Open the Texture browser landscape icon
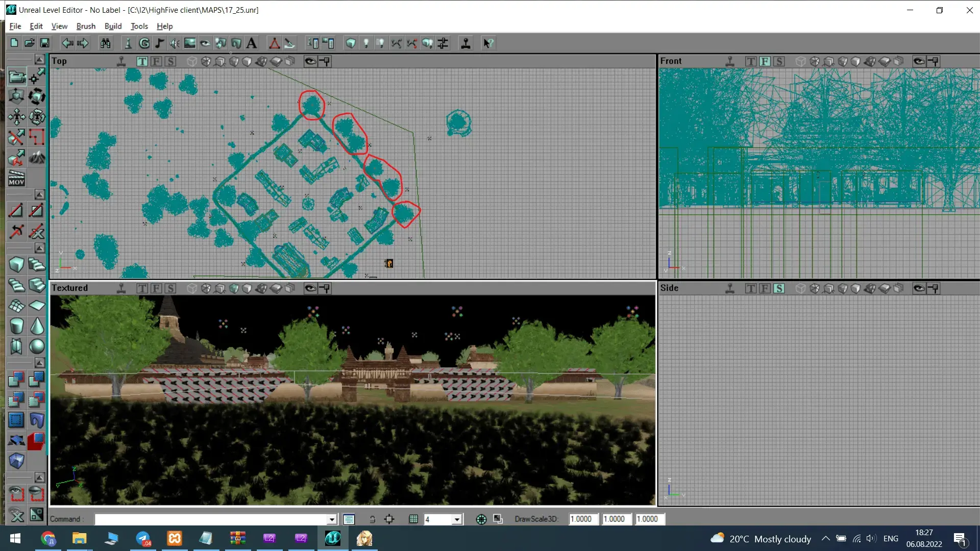The width and height of the screenshot is (980, 551). click(x=190, y=43)
